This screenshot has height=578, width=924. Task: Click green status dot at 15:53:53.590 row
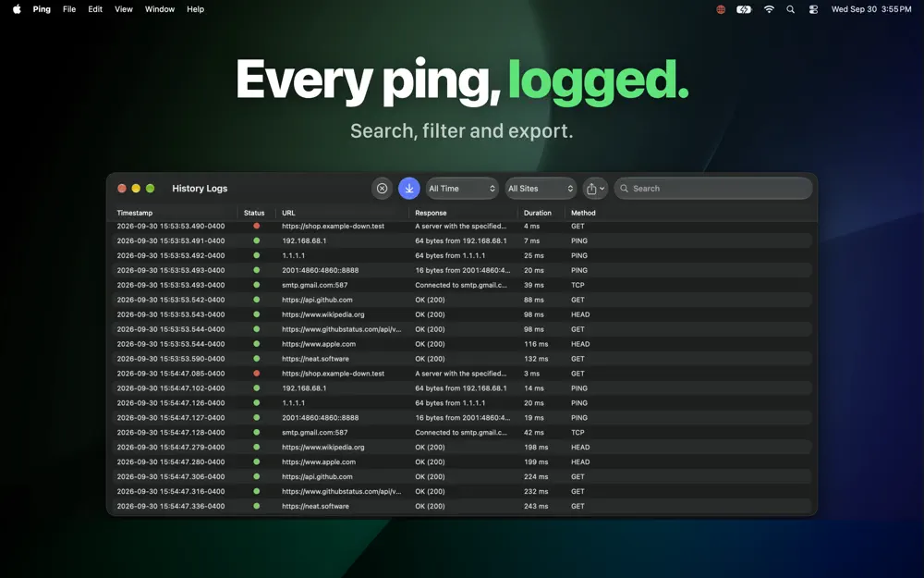tap(256, 359)
